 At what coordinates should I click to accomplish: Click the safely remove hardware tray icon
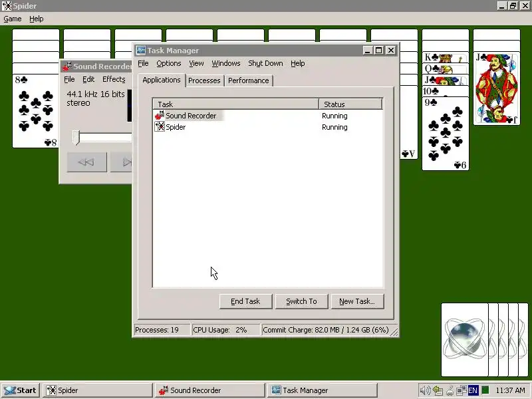[438, 390]
